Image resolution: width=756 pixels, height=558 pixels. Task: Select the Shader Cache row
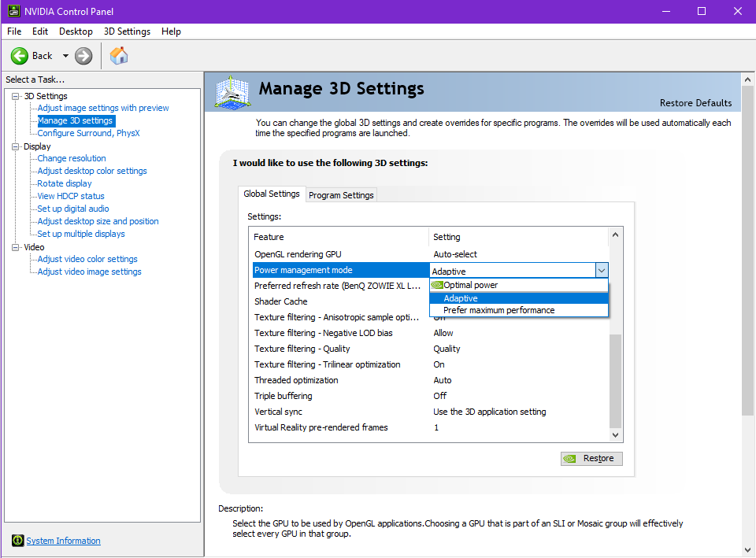340,301
